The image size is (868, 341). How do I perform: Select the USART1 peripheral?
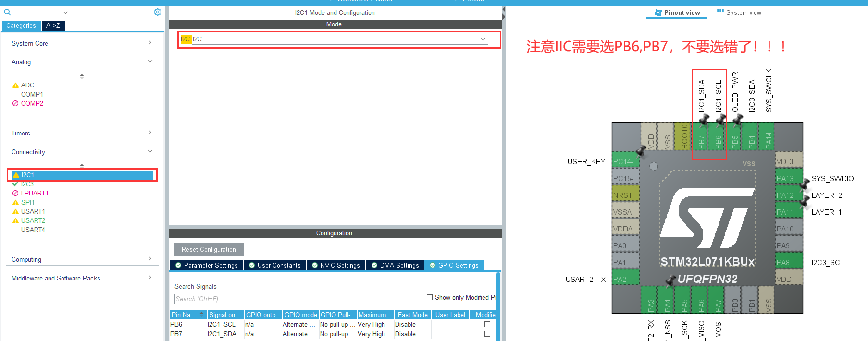point(33,211)
